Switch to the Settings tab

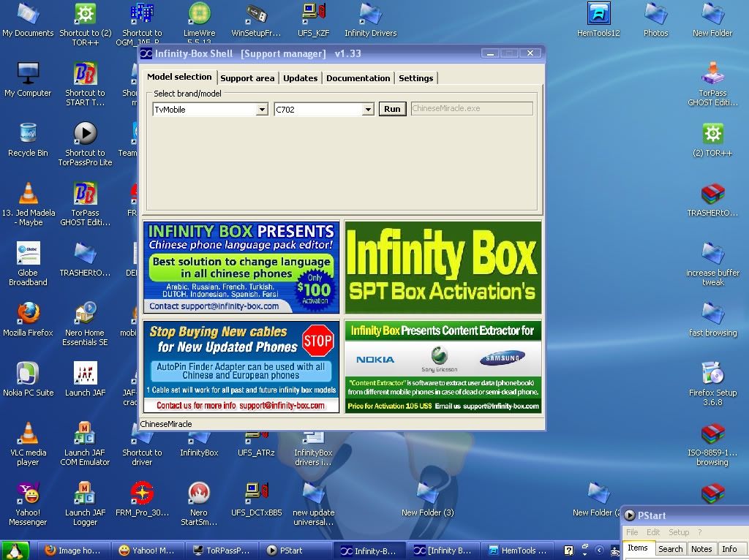[x=415, y=78]
